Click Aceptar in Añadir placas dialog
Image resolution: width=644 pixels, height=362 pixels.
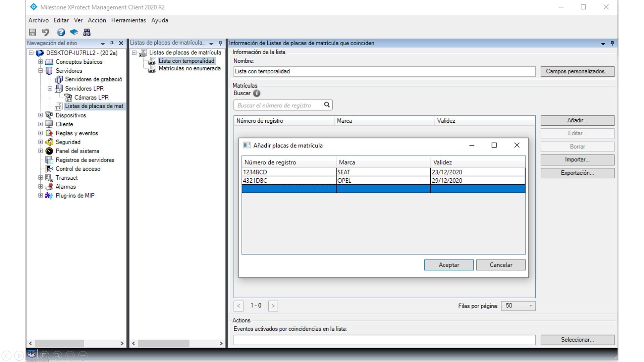click(449, 265)
